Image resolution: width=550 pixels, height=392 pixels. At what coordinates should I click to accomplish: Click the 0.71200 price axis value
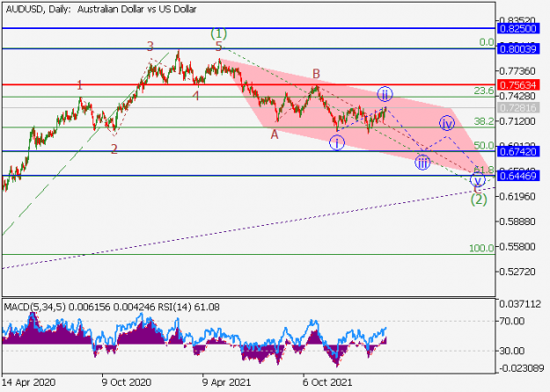[518, 121]
